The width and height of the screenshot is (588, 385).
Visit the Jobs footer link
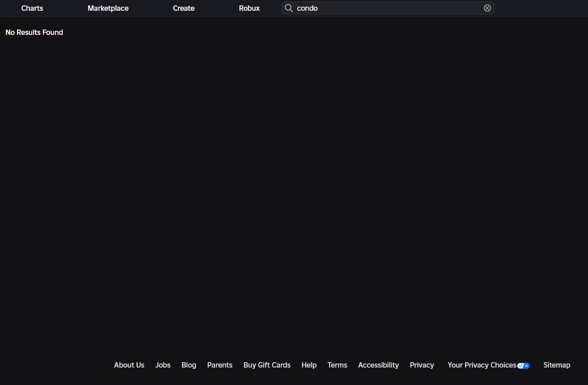[163, 365]
